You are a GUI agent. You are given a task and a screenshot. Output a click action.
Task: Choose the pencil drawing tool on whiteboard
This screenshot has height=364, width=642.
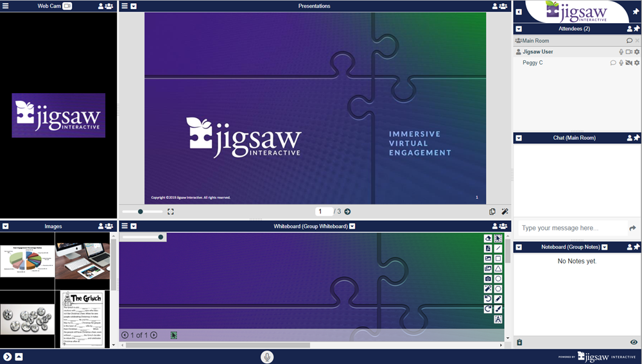[498, 299]
